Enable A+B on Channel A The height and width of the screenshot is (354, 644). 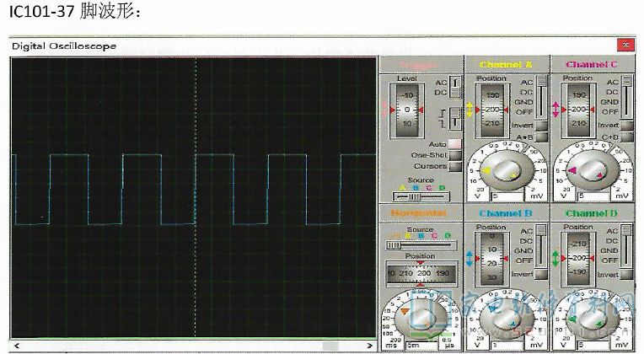click(541, 136)
